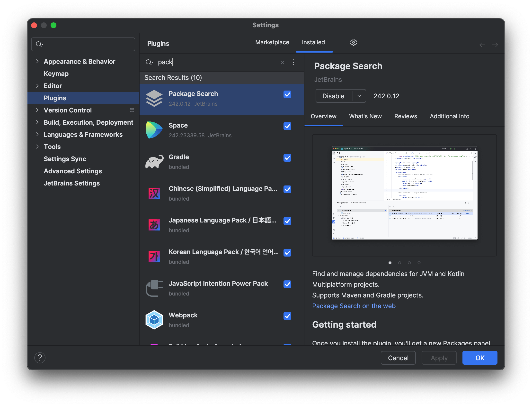The height and width of the screenshot is (406, 532).
Task: Clear the plugin search field
Action: pos(282,62)
